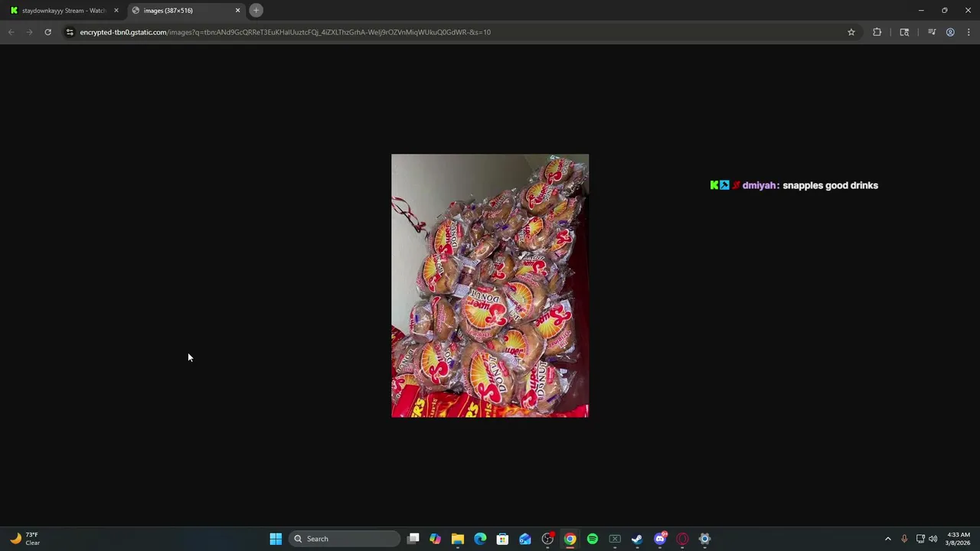Open OBS Studio from the taskbar
Image resolution: width=980 pixels, height=551 pixels.
[547, 539]
